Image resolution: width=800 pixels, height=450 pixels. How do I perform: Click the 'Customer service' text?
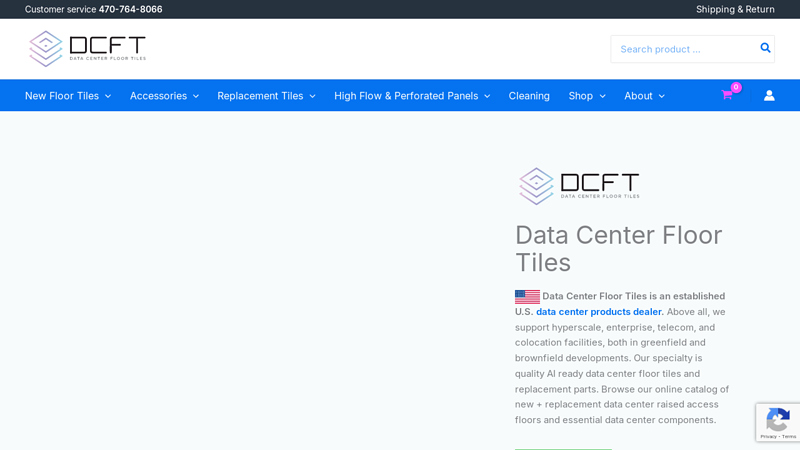pos(60,9)
